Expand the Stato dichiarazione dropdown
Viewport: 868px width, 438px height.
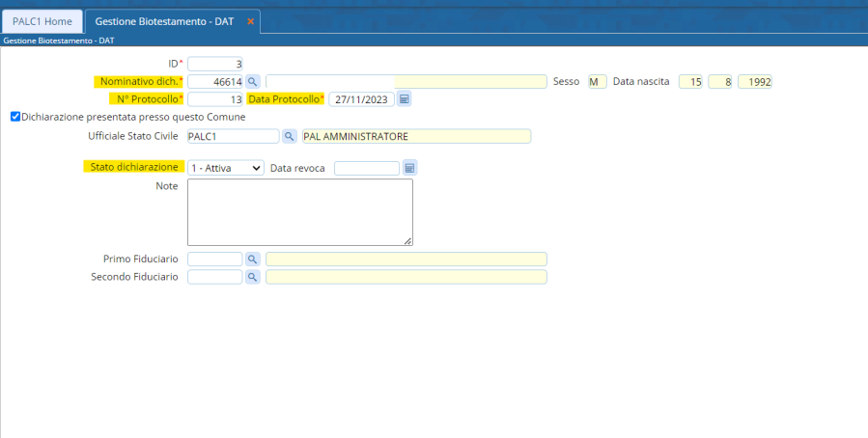225,168
